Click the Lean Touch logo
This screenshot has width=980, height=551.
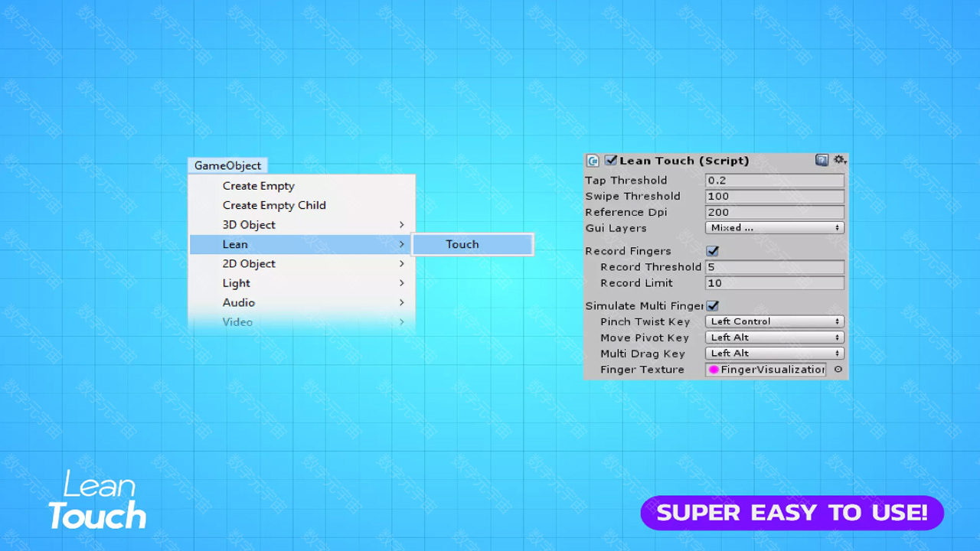[96, 500]
